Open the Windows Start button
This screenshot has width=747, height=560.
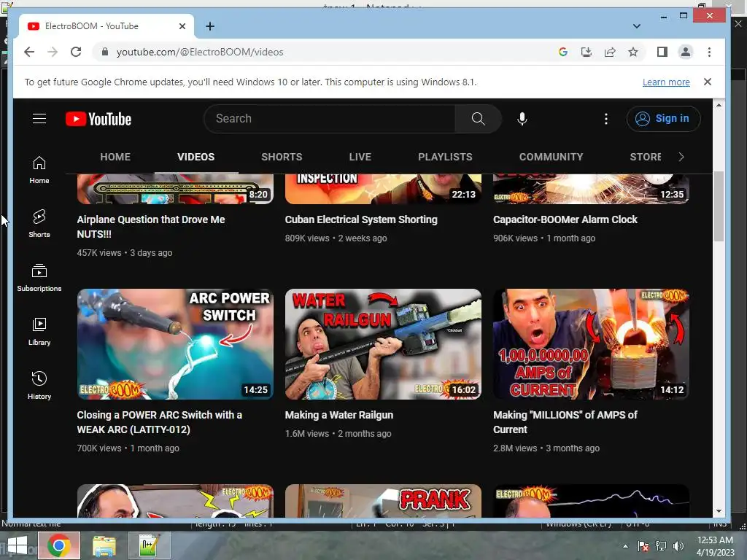point(18,546)
